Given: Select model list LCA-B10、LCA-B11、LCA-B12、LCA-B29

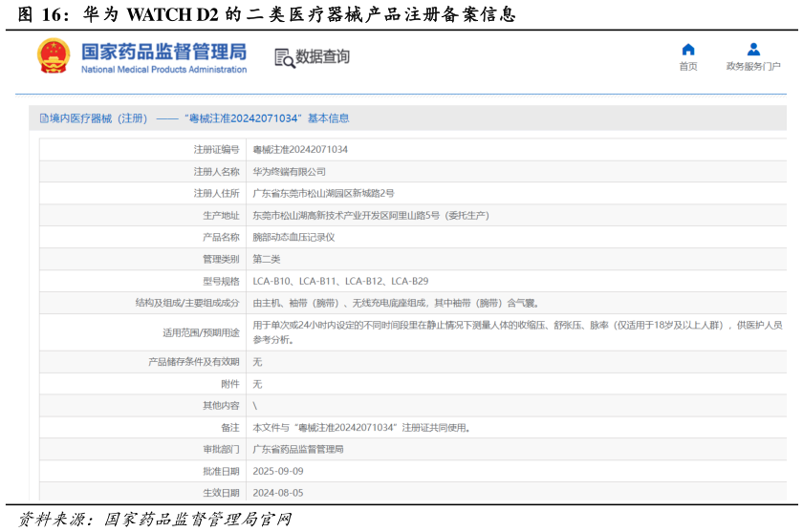Looking at the screenshot, I should 340,282.
